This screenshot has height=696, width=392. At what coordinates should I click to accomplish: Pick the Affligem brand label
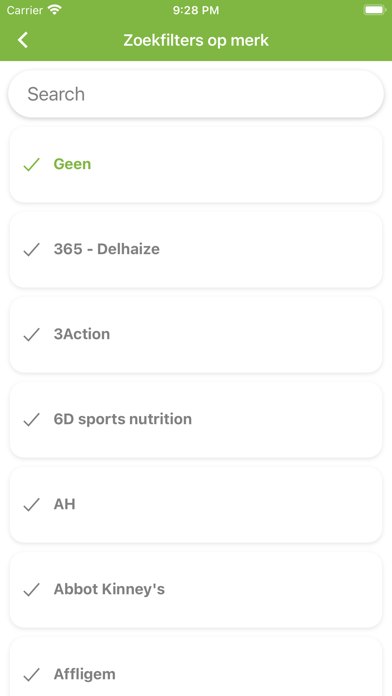(85, 675)
